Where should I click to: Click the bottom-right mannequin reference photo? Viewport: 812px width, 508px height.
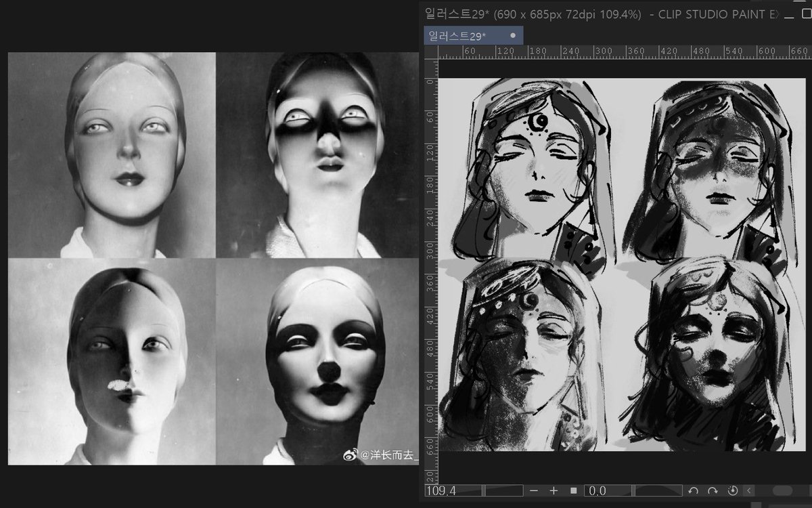(317, 361)
